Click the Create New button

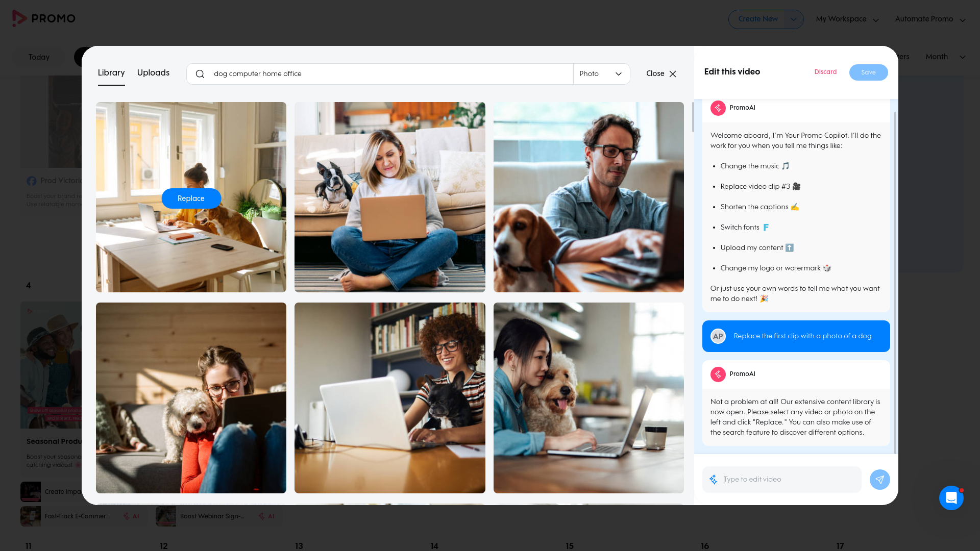(x=757, y=19)
